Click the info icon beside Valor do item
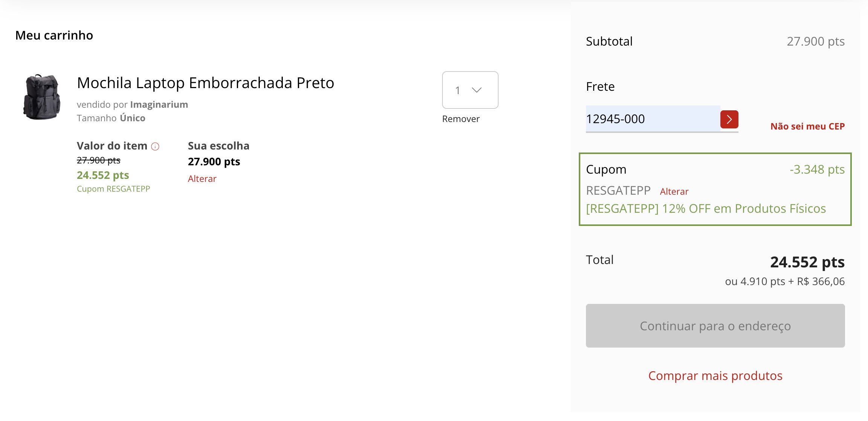The width and height of the screenshot is (868, 421). point(155,146)
